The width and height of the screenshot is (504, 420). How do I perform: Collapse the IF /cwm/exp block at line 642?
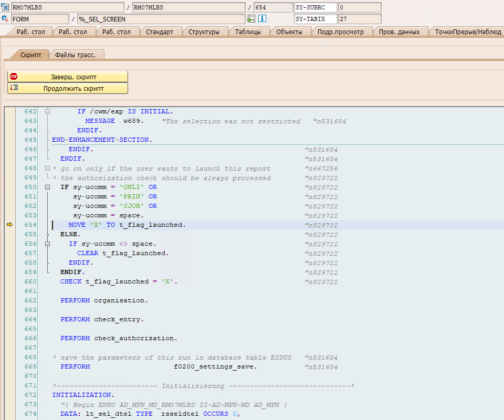[x=48, y=111]
